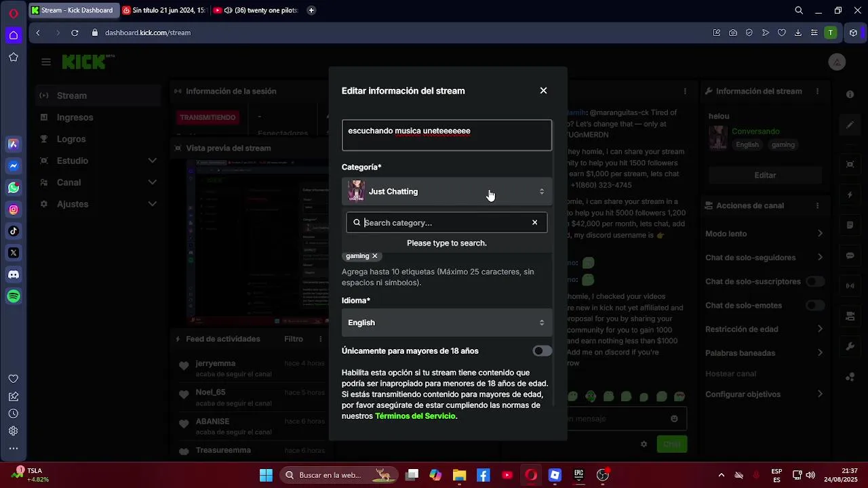This screenshot has width=868, height=488.
Task: Open Stream in the sidebar
Action: [98, 96]
